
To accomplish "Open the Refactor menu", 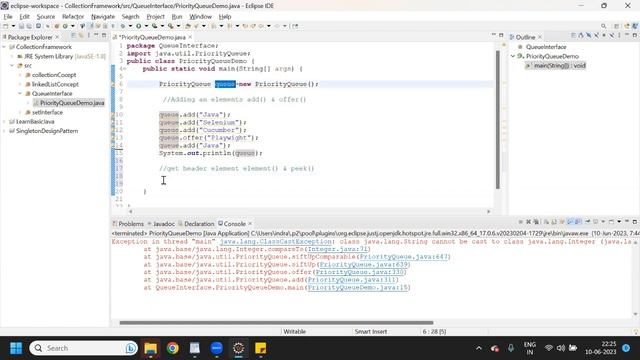I will (73, 17).
